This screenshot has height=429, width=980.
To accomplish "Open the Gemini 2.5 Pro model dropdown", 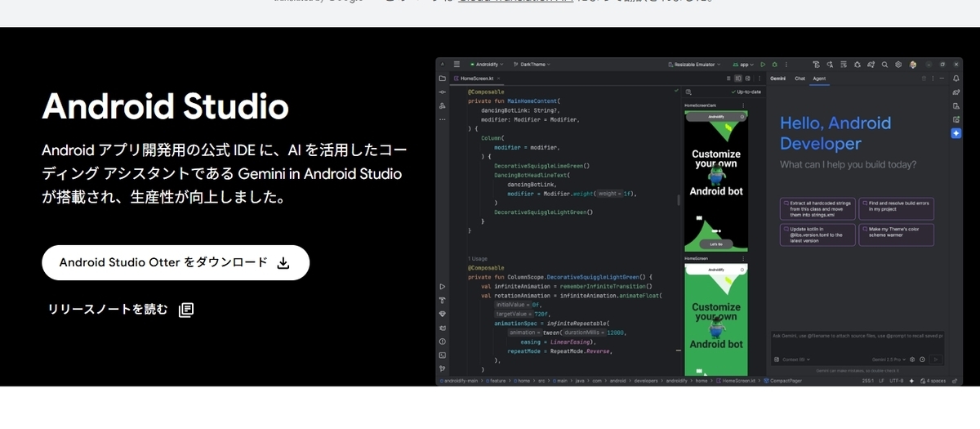I will coord(889,360).
